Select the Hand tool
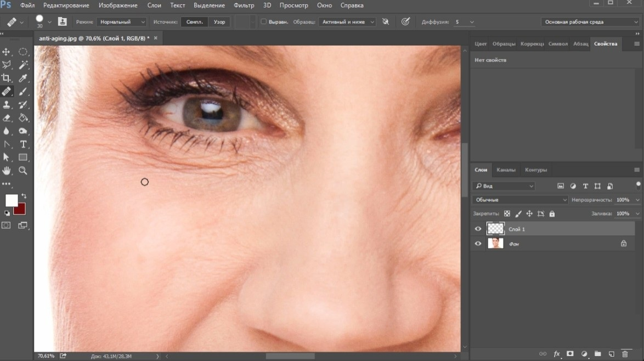The width and height of the screenshot is (644, 361). pos(6,171)
